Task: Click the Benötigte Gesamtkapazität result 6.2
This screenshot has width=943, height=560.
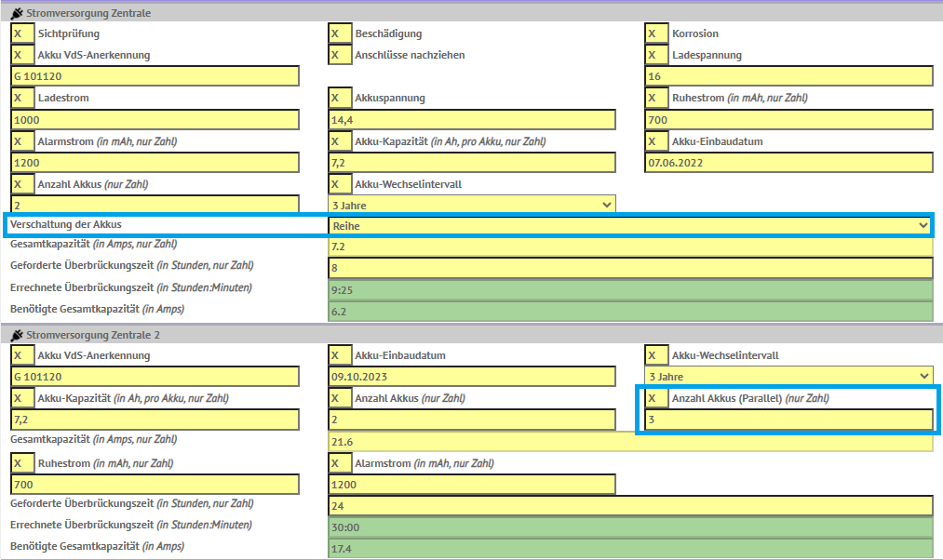Action: 630,312
